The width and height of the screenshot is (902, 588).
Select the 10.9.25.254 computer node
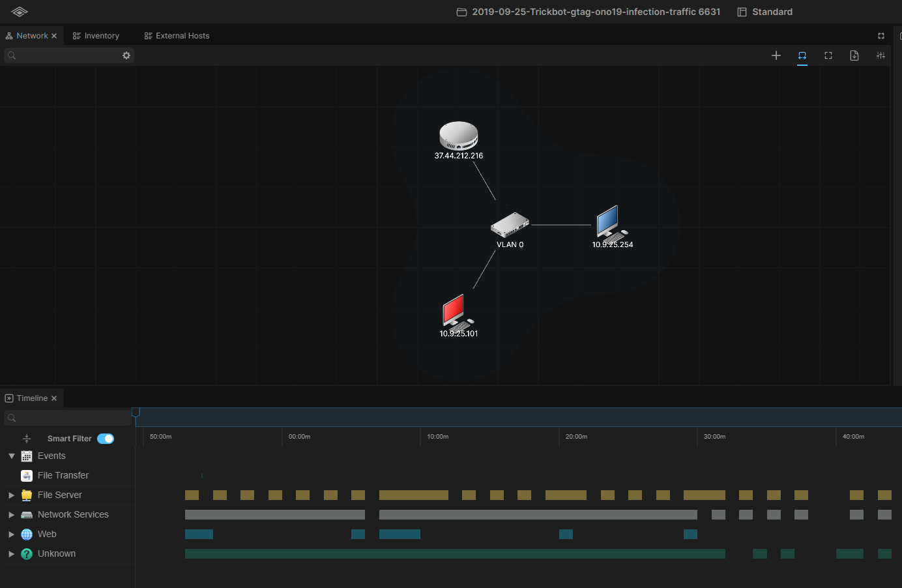pyautogui.click(x=612, y=224)
